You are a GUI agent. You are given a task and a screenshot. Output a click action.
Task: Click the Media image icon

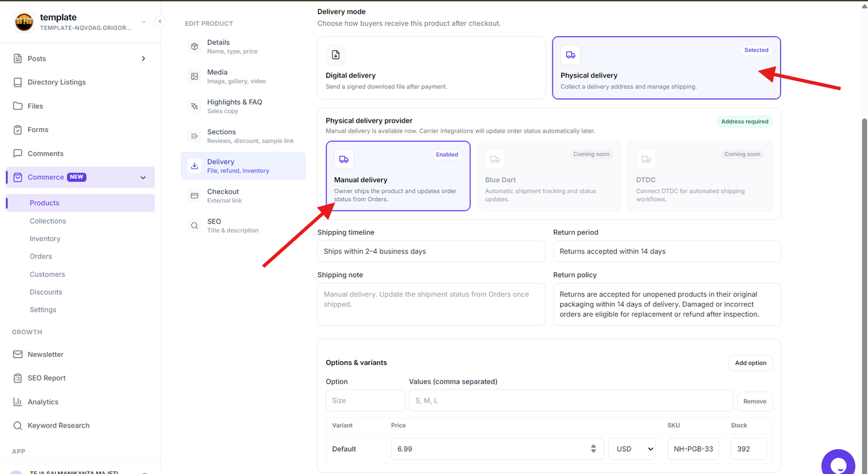195,76
